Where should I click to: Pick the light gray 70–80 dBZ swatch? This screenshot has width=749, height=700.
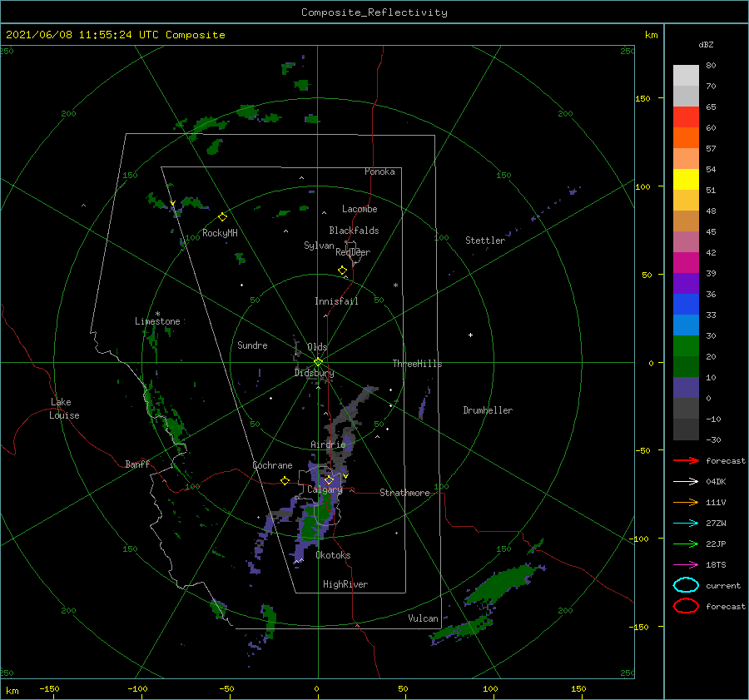pos(686,76)
